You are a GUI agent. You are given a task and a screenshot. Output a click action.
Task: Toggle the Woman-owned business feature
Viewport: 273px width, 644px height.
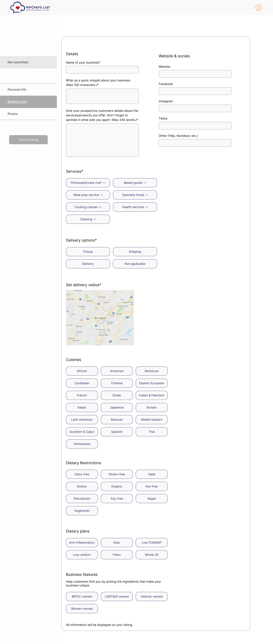tap(82, 608)
